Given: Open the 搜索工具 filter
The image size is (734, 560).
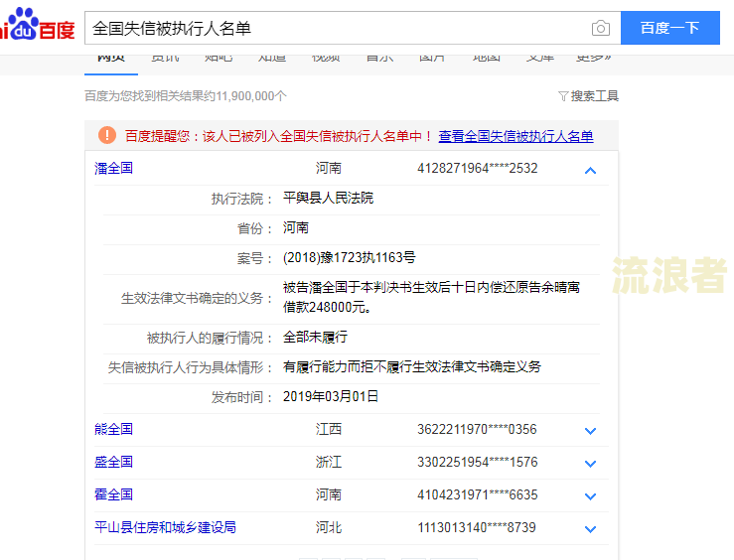Looking at the screenshot, I should 588,96.
